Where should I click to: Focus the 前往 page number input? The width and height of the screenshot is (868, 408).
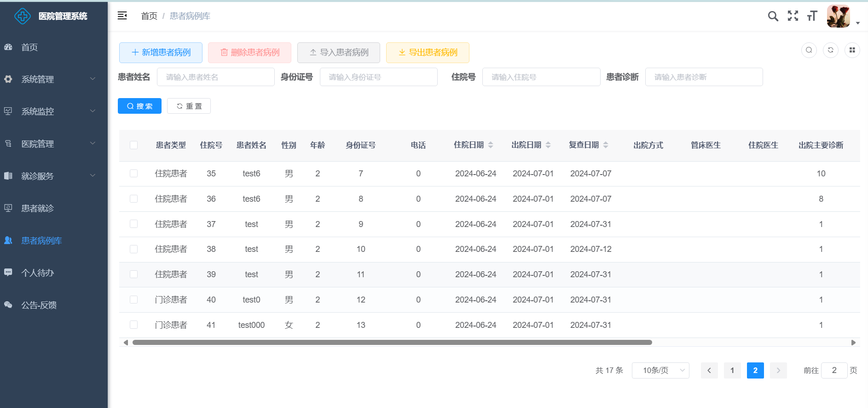click(x=834, y=370)
